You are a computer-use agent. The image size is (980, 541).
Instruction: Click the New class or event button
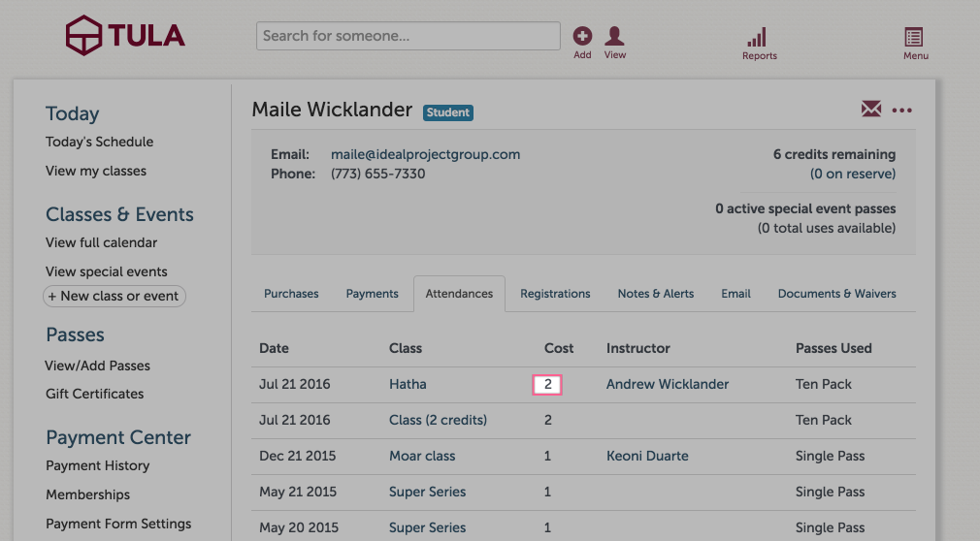coord(114,296)
